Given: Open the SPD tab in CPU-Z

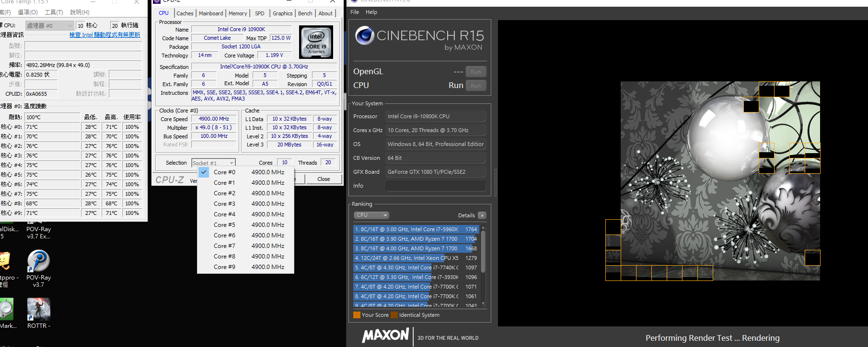Looking at the screenshot, I should tap(260, 13).
